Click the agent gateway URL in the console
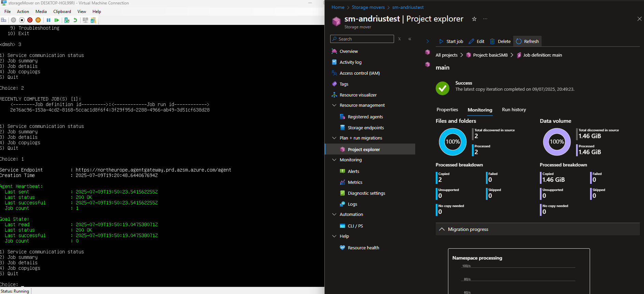Screen dimensions: 644x294 coord(153,170)
